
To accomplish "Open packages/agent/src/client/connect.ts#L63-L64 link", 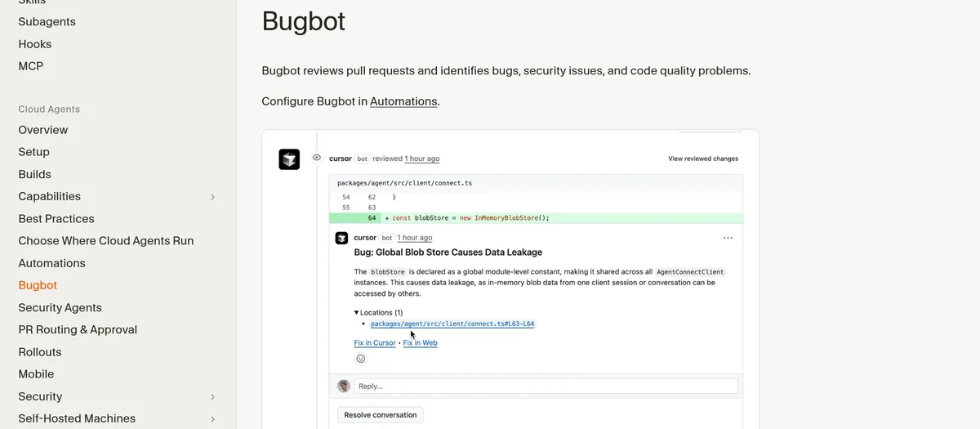I will [x=452, y=324].
